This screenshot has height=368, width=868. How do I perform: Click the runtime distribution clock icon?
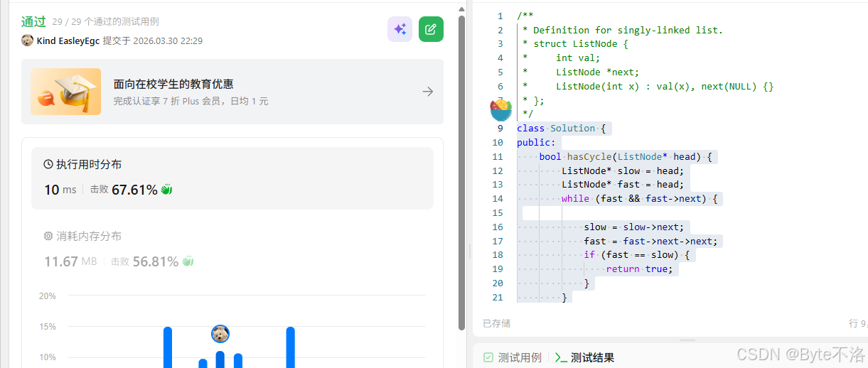coord(48,164)
